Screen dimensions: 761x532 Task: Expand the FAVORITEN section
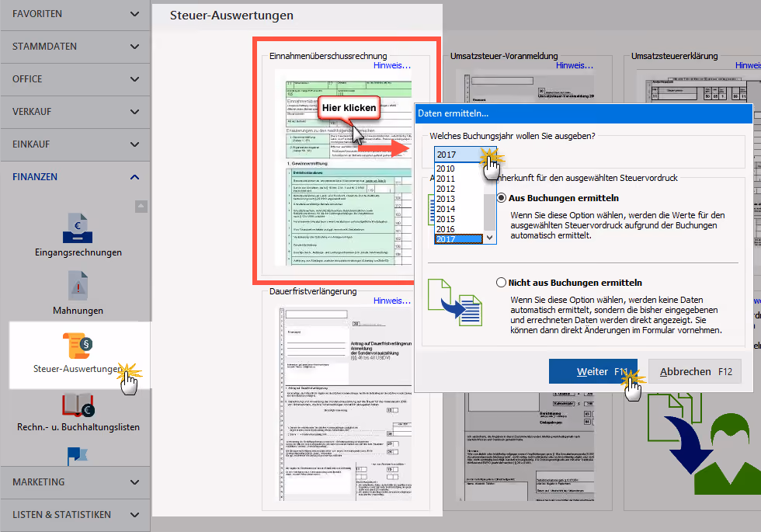75,14
